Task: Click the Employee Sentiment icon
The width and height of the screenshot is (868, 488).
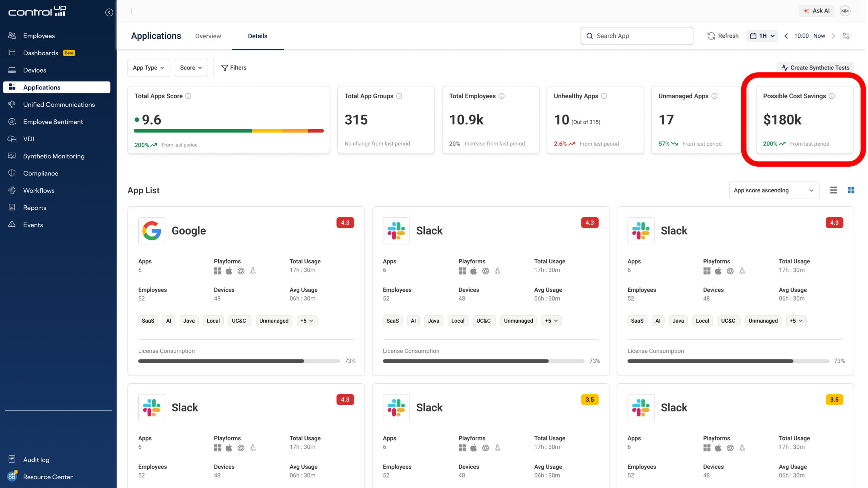Action: pyautogui.click(x=12, y=122)
